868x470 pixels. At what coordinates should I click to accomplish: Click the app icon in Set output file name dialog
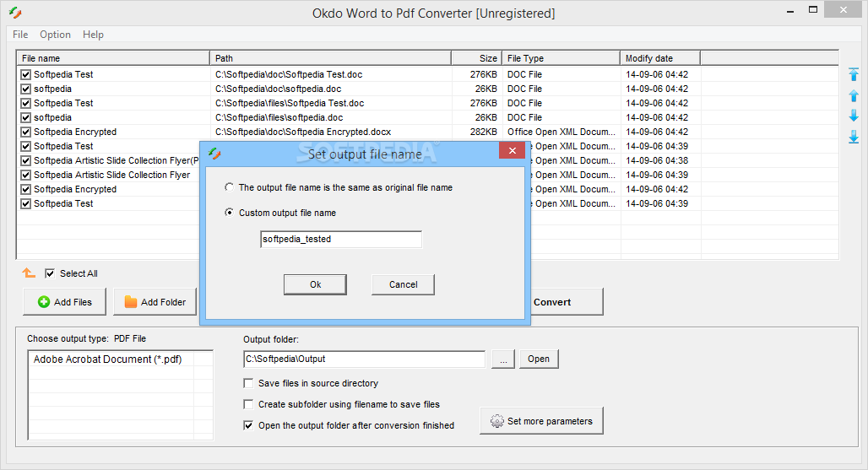[214, 154]
